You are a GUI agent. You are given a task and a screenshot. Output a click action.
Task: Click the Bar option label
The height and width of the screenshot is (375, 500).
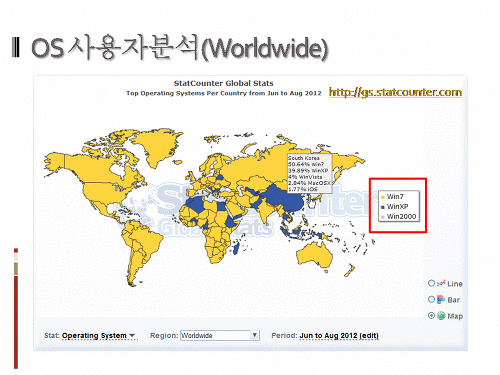[x=454, y=300]
